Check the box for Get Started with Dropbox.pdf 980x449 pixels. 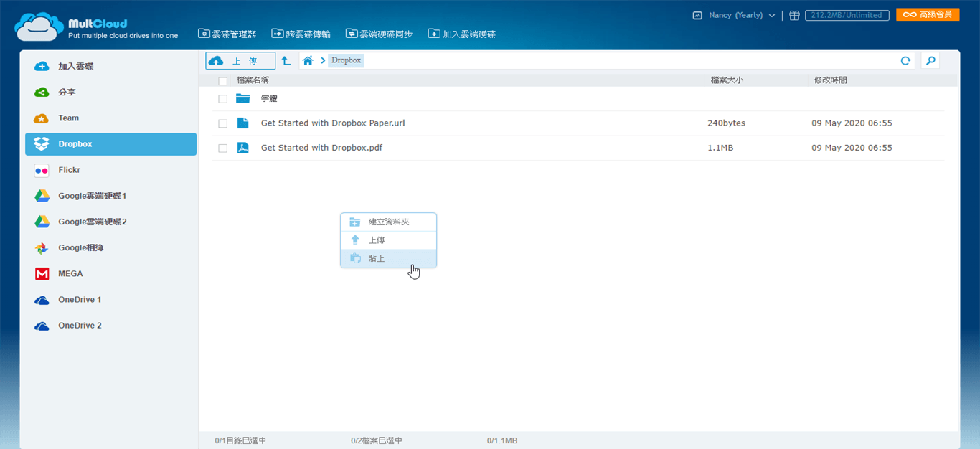coord(223,148)
